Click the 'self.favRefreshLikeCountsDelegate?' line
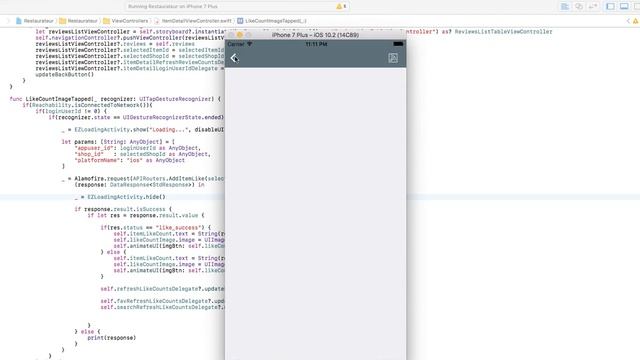The height and width of the screenshot is (360, 640). 162,301
